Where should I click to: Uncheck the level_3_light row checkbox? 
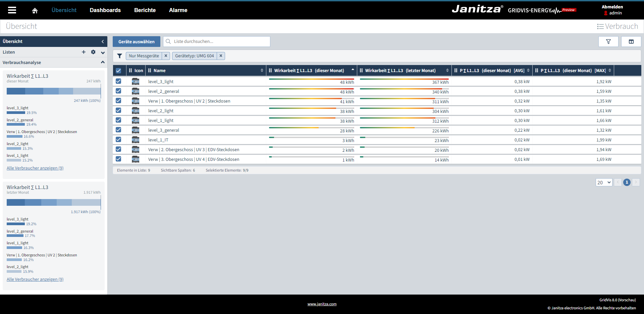pos(118,81)
